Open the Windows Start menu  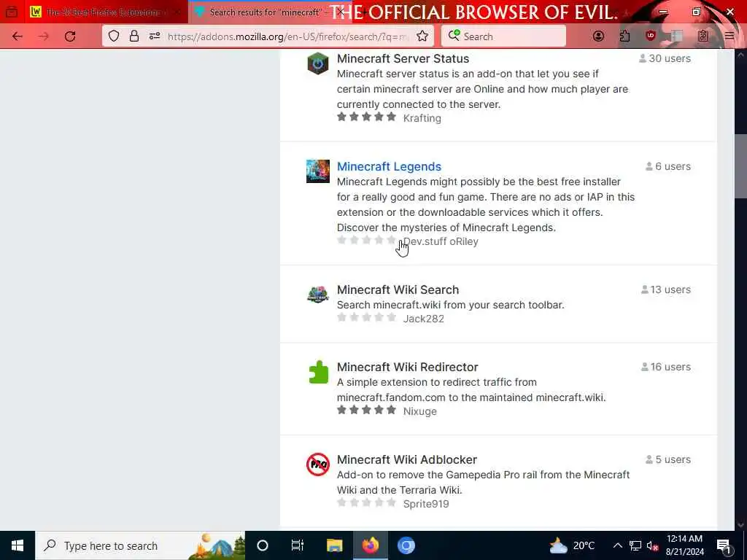click(18, 545)
